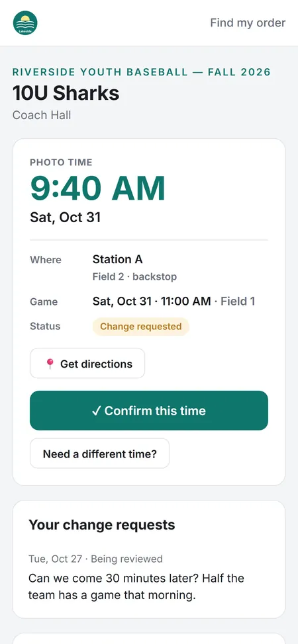Click the 9:40 AM photo time
The width and height of the screenshot is (298, 644).
pyautogui.click(x=97, y=188)
